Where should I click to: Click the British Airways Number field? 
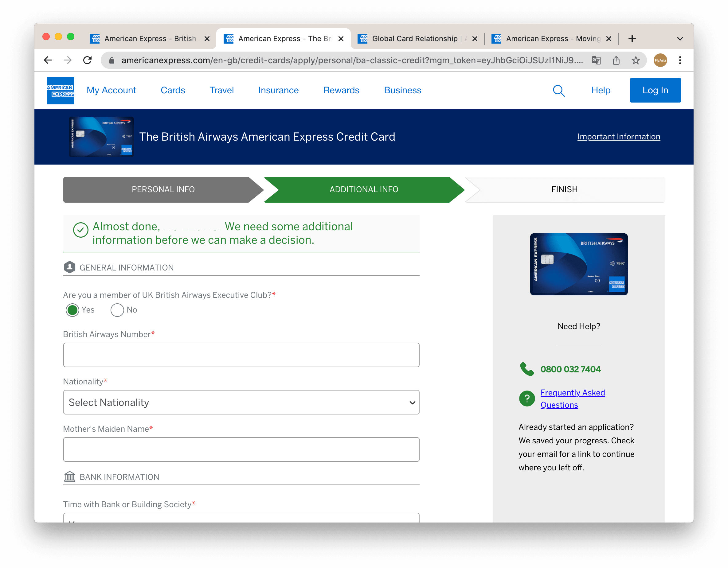pos(241,355)
